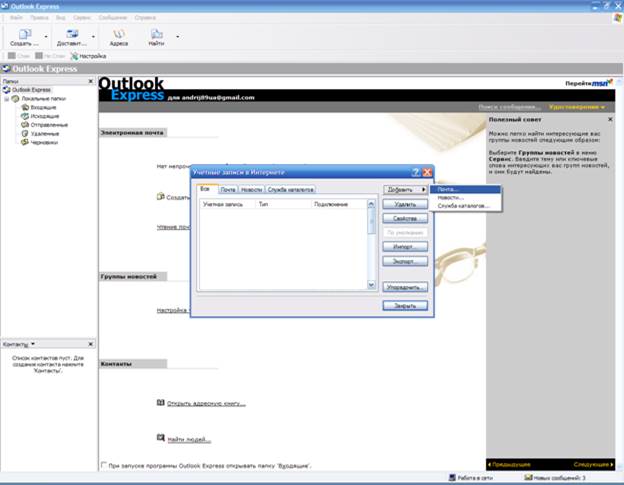This screenshot has height=485, width=624.
Task: Click the Перейти msn link
Action: 589,83
